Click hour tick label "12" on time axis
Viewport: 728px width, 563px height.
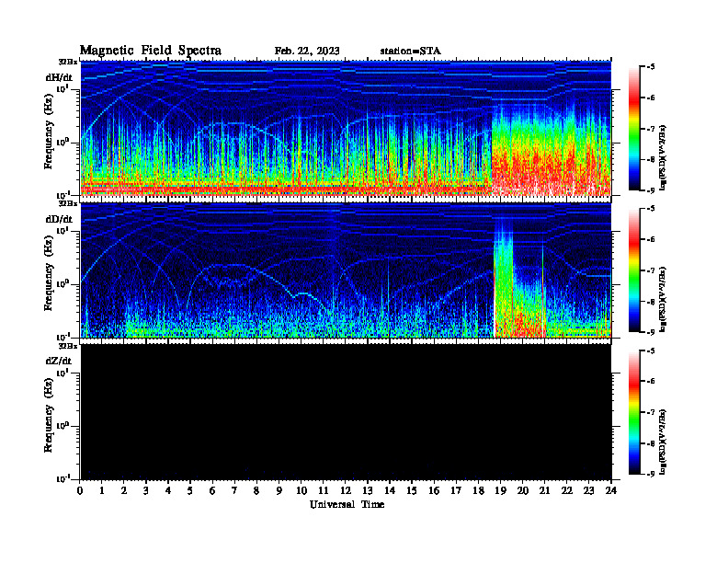(346, 490)
